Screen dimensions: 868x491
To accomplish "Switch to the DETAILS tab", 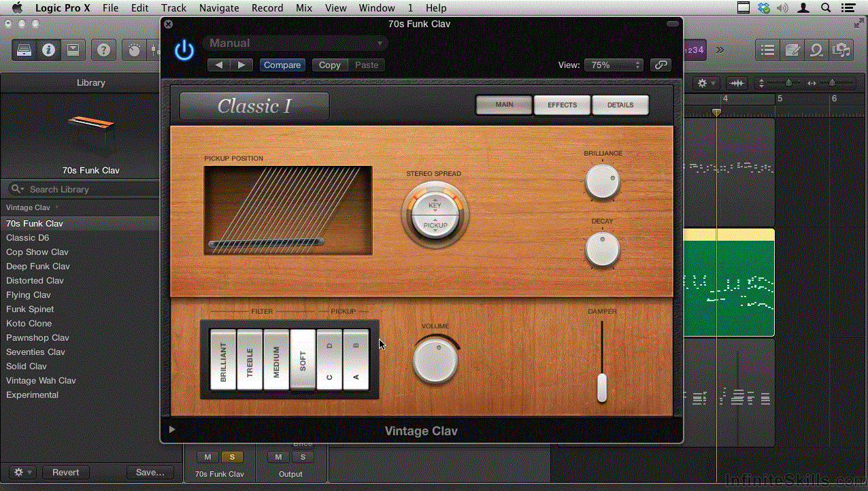I will coord(620,105).
